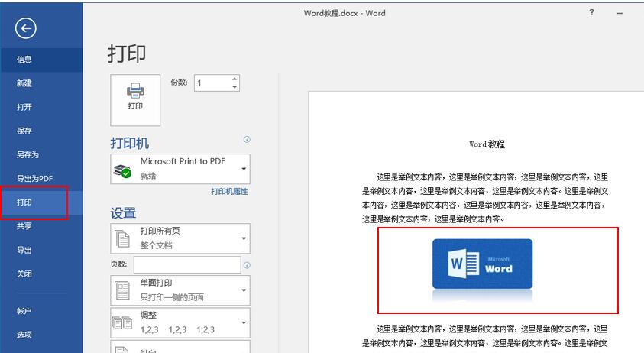Open the 打印机属性 printer properties link
The height and width of the screenshot is (353, 644).
coord(229,192)
